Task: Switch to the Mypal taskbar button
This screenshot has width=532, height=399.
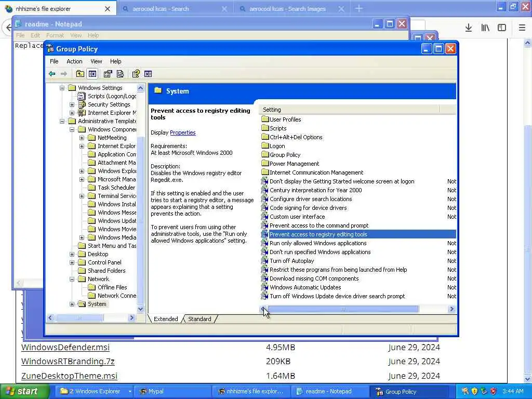Action: (x=171, y=391)
